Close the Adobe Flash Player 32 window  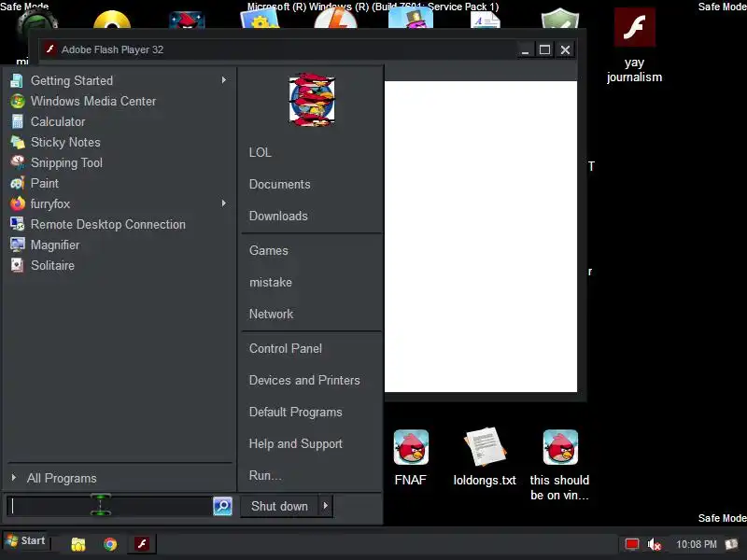click(x=566, y=49)
